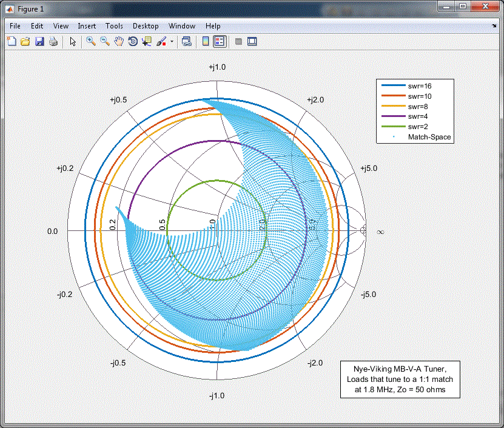Screen dimensions: 504x428
Task: Insert a legend using the toolbar
Action: pos(220,41)
